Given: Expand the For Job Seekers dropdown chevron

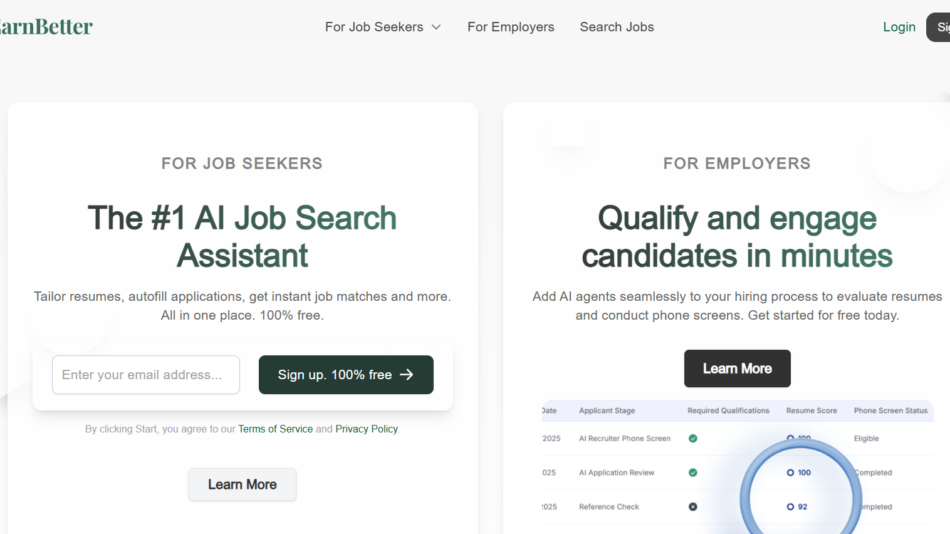Looking at the screenshot, I should click(x=436, y=27).
